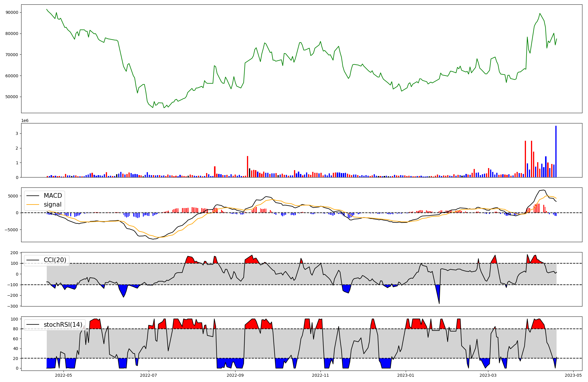The image size is (588, 382).
Task: Click the 2023-03 x-axis date label
Action: click(488, 375)
